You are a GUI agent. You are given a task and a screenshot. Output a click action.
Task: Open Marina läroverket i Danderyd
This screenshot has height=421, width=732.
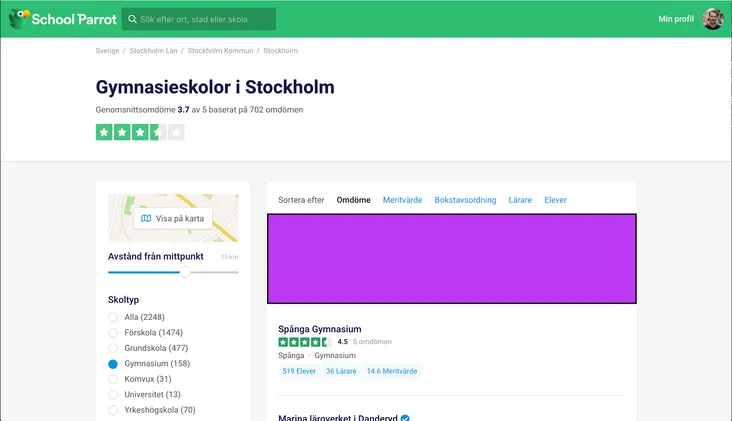point(338,418)
